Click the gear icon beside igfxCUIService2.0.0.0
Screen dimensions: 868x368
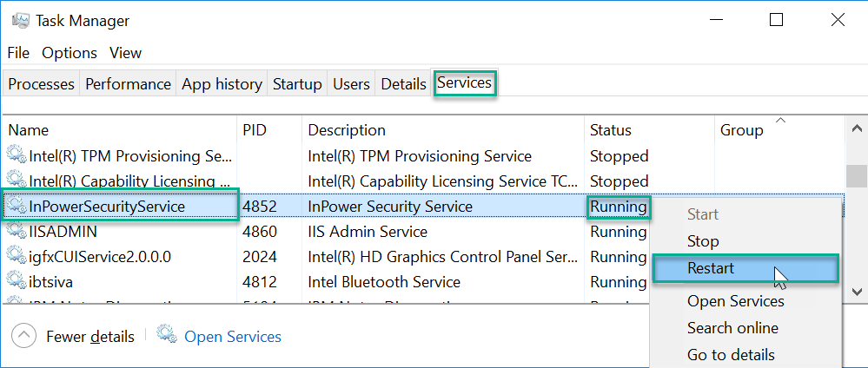[x=17, y=257]
